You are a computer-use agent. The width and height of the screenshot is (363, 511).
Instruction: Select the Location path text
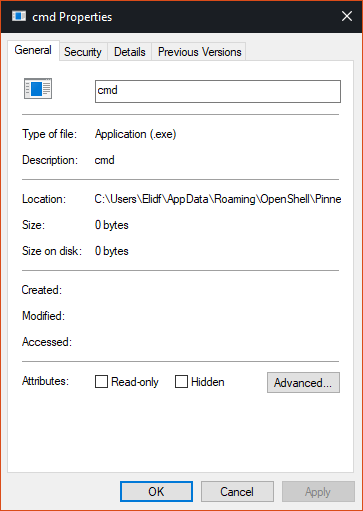(x=218, y=199)
